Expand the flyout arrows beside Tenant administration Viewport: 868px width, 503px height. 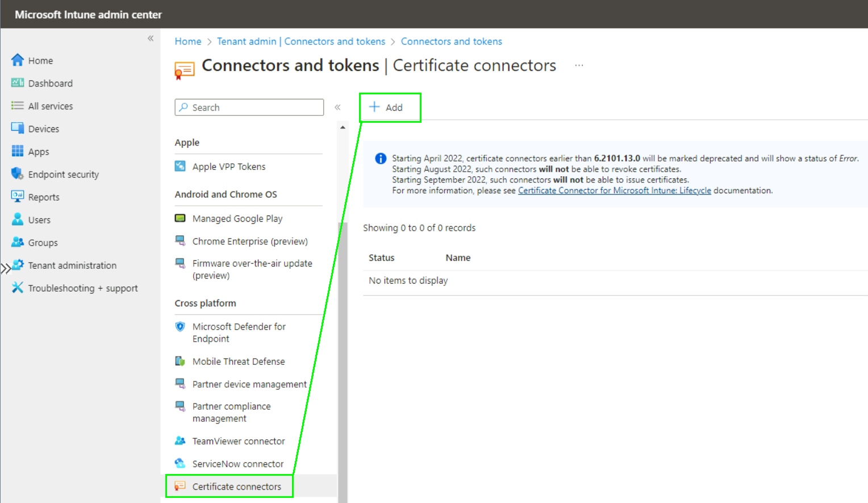click(x=6, y=268)
